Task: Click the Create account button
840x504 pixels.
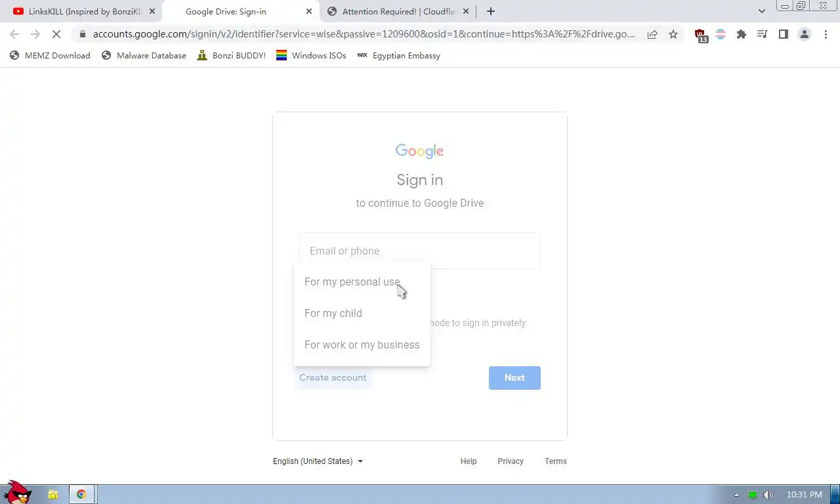Action: tap(333, 377)
